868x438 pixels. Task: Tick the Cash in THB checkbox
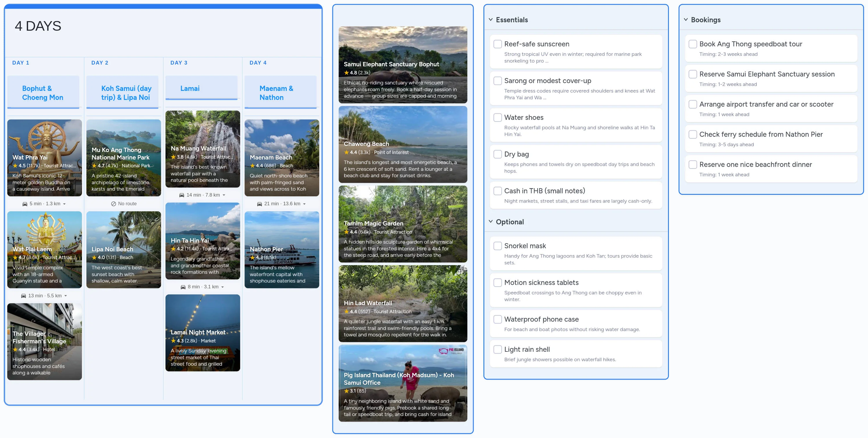[498, 191]
